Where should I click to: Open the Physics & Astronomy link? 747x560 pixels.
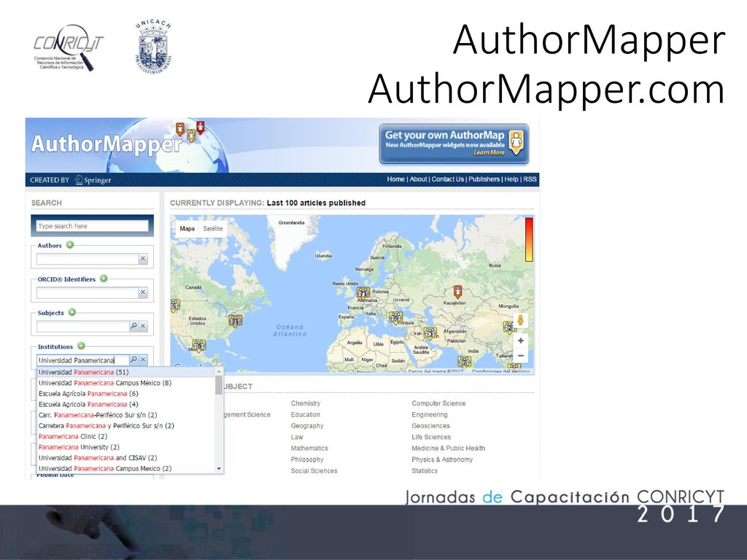point(442,459)
